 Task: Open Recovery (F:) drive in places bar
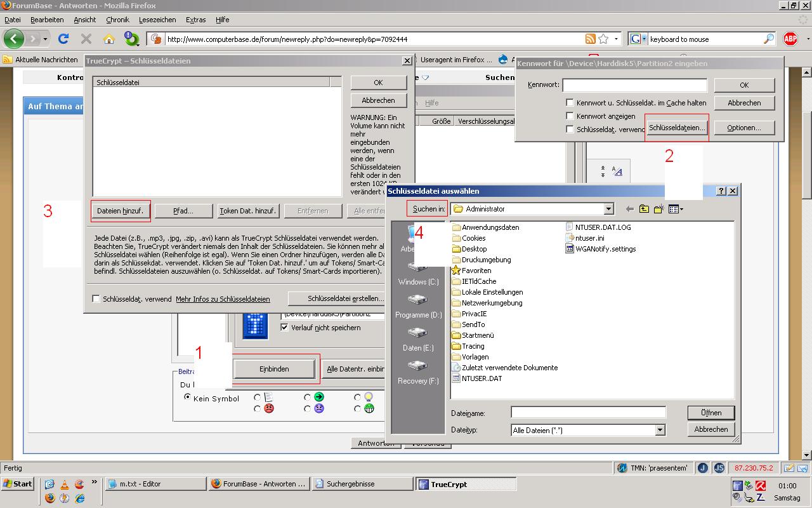418,373
